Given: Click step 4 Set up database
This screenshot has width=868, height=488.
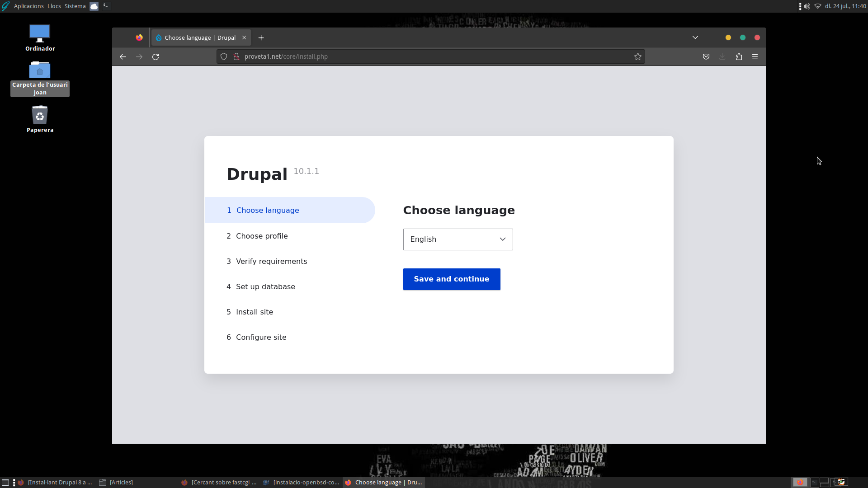Looking at the screenshot, I should [261, 286].
